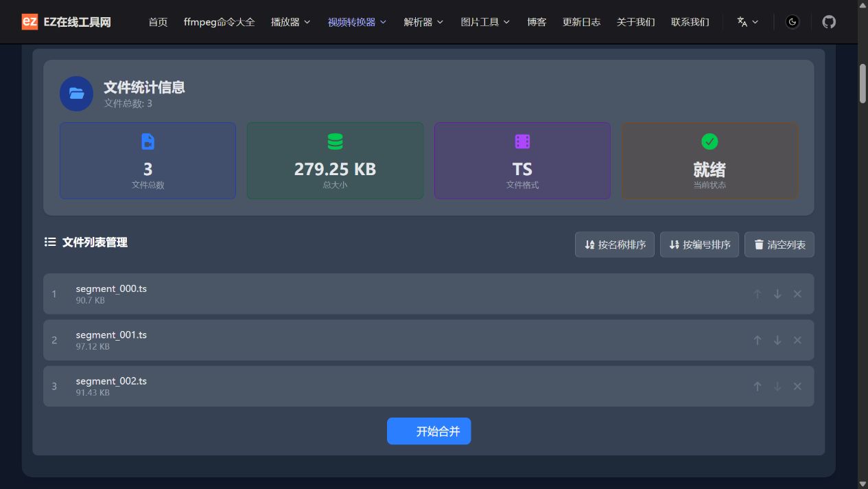Click the 文件总数: 3 subtitle
The image size is (868, 489).
click(128, 103)
